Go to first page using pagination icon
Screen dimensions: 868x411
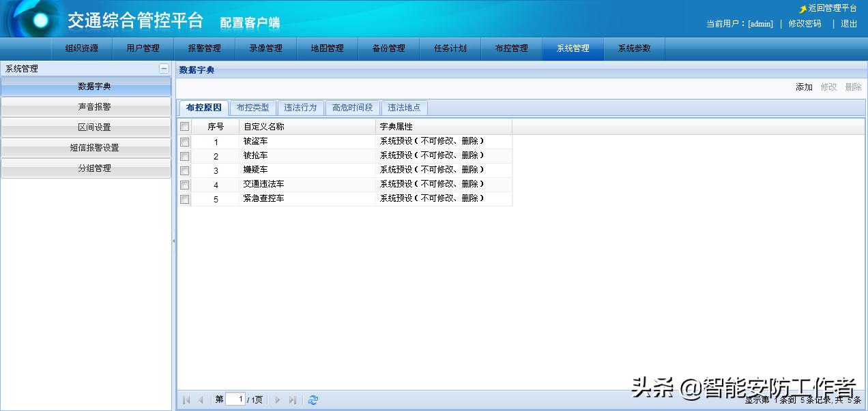[x=186, y=400]
